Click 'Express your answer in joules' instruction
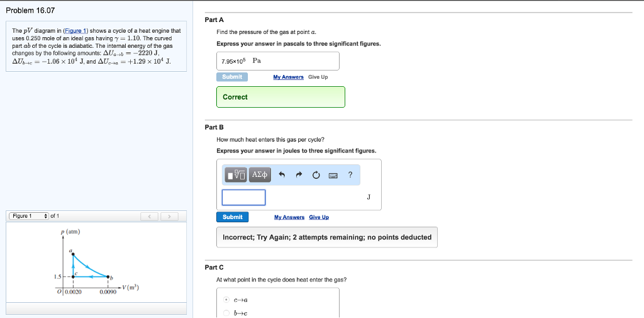Viewport: 644px width, 318px height. (x=296, y=150)
